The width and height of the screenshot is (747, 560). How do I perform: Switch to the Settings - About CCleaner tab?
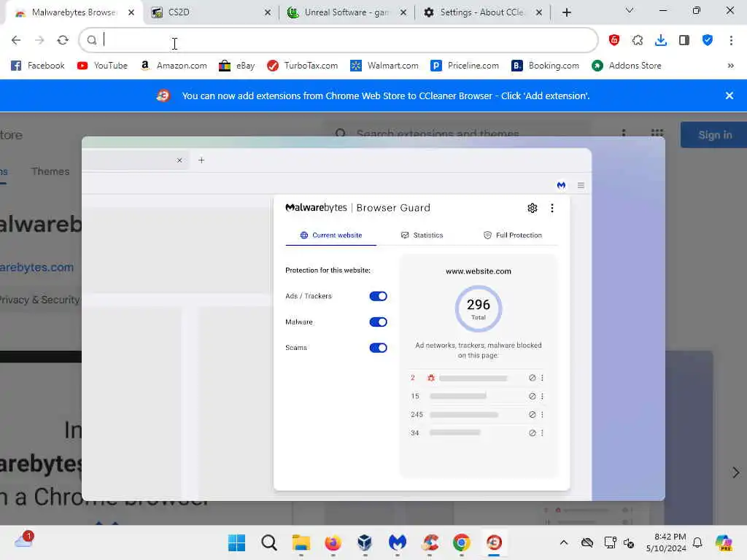click(481, 12)
